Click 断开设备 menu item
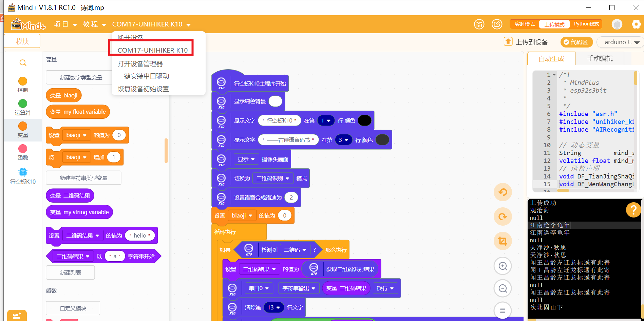Viewport: 644px width, 321px height. pyautogui.click(x=130, y=37)
